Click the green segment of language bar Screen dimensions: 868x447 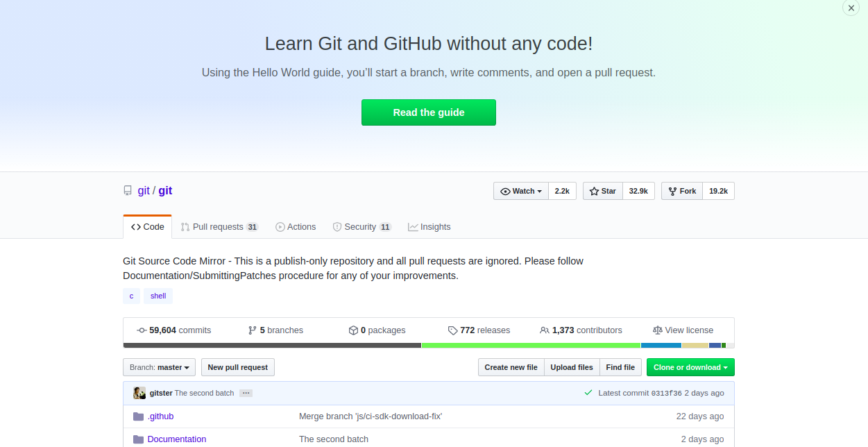pyautogui.click(x=530, y=345)
